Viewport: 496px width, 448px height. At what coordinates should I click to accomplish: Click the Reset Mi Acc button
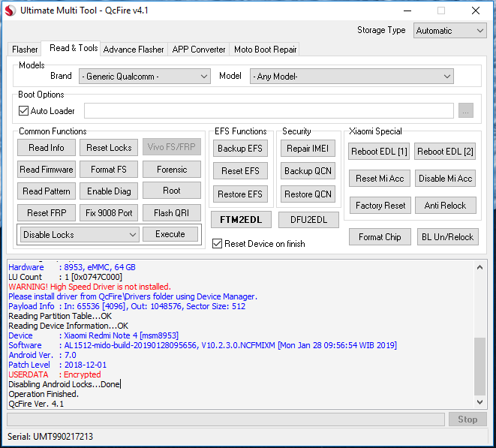coord(380,179)
